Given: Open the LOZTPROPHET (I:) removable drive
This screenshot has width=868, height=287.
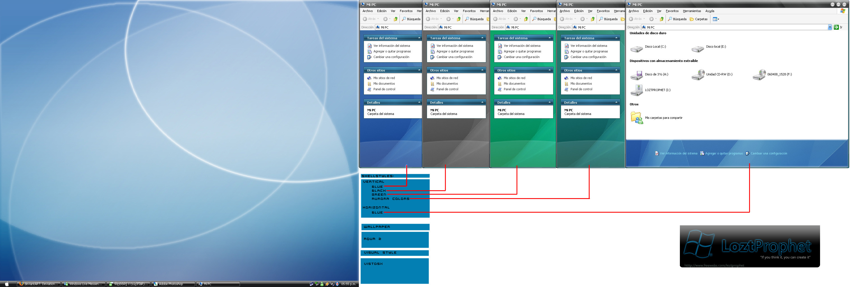Looking at the screenshot, I should coord(637,90).
